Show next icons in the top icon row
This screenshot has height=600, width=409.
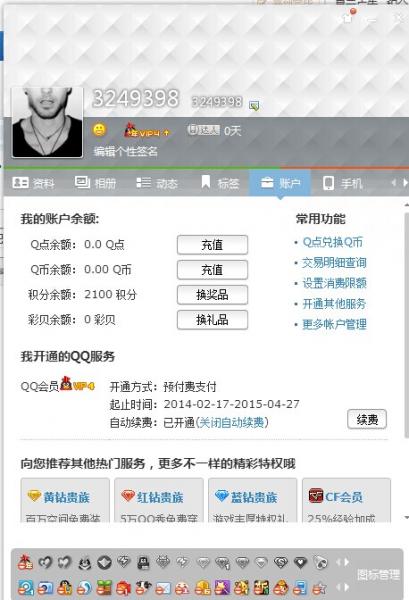point(347,562)
